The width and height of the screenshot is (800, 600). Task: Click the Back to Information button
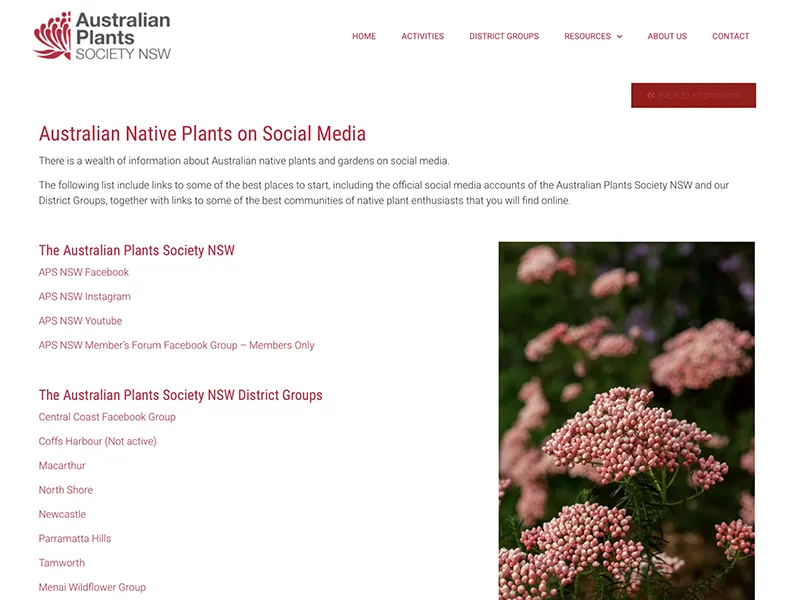click(693, 95)
